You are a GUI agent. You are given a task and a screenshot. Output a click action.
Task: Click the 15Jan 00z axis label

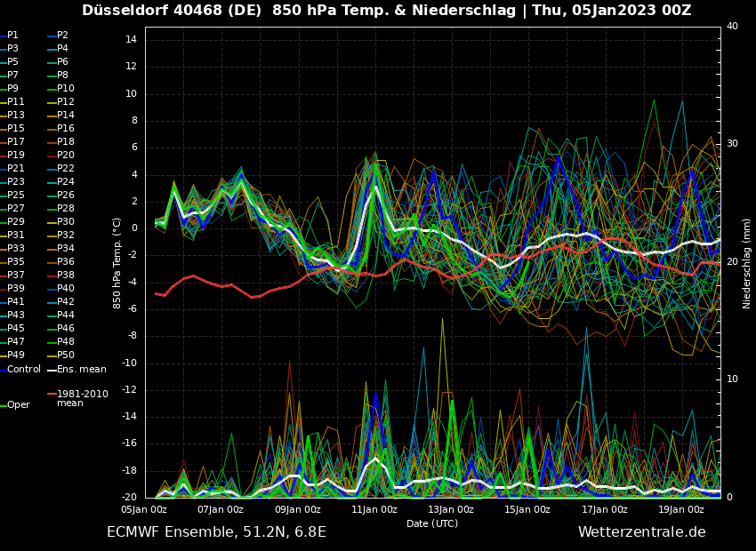click(x=527, y=510)
